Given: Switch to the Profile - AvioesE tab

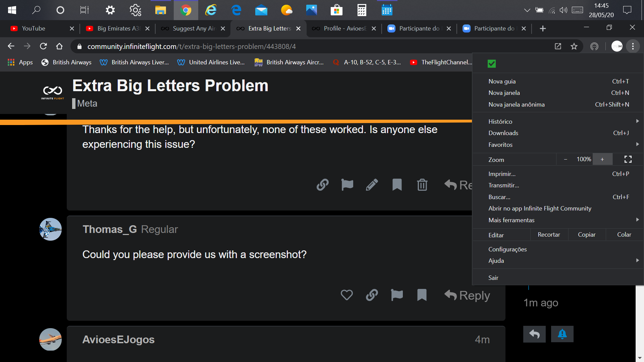Looking at the screenshot, I should (344, 28).
